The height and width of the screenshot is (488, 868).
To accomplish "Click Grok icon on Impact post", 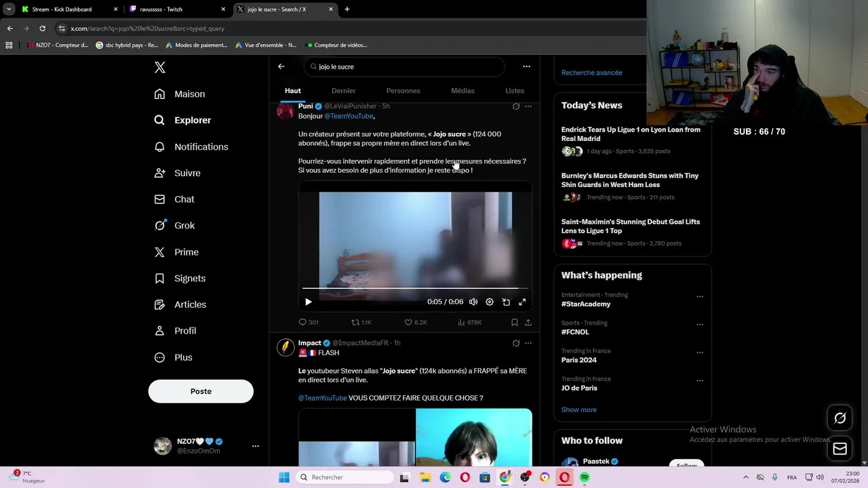I will 516,344.
